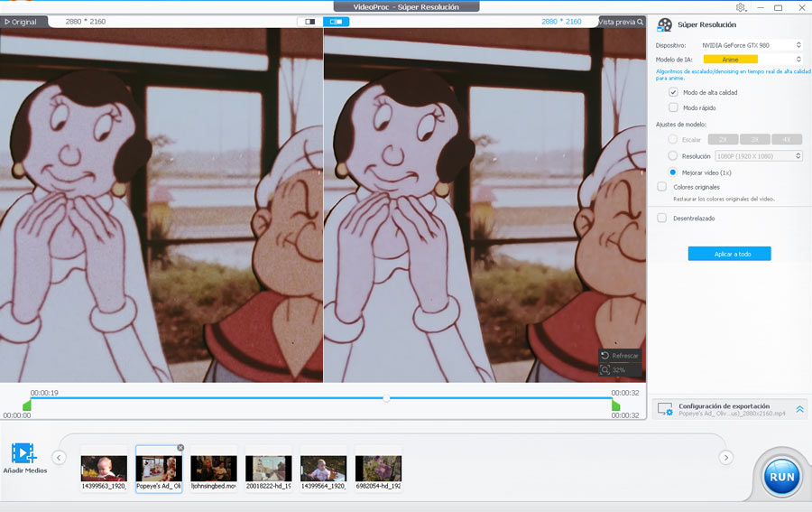812x512 pixels.
Task: Select the ljohnsingbed.mov thumbnail
Action: (213, 469)
